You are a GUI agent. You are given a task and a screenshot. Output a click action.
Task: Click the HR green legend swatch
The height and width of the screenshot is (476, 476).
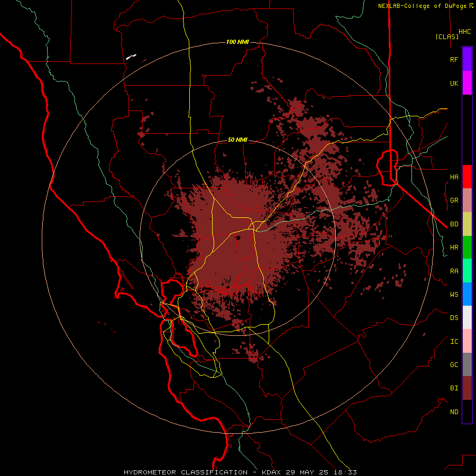(x=467, y=248)
